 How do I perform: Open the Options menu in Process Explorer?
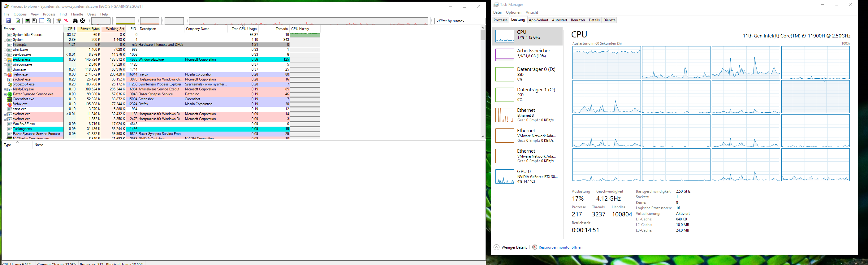[x=20, y=14]
